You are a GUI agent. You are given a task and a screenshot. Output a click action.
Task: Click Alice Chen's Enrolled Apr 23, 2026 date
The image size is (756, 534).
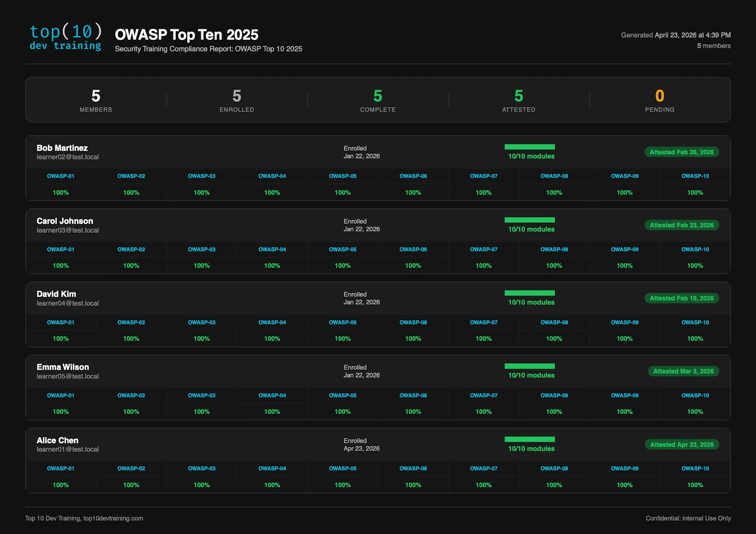tap(361, 445)
